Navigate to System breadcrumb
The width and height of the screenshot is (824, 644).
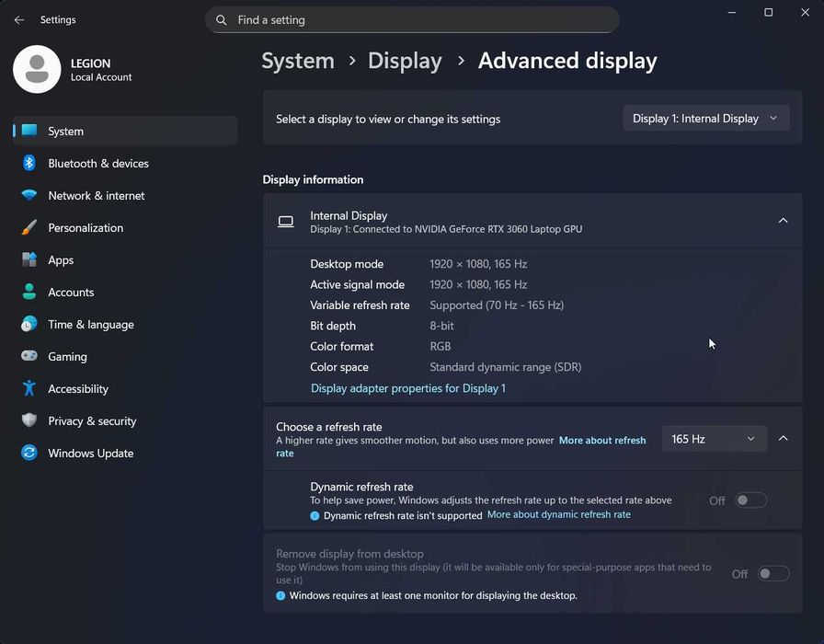coord(298,61)
